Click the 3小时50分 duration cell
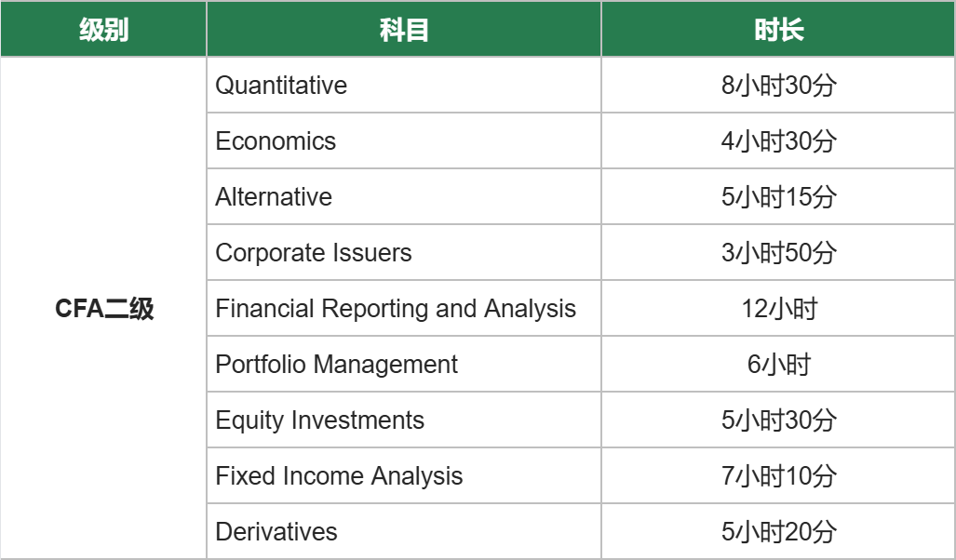Screen dimensions: 956x560 pyautogui.click(x=778, y=253)
